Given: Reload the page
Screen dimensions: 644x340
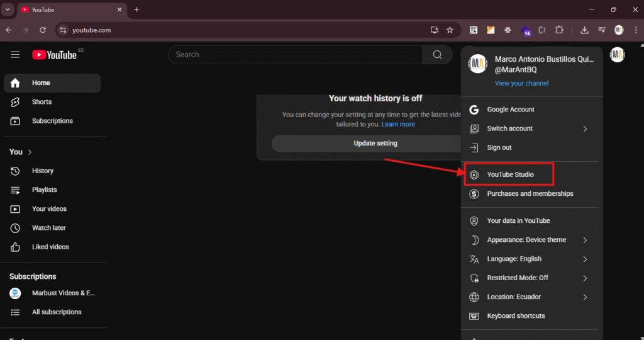Looking at the screenshot, I should (43, 30).
